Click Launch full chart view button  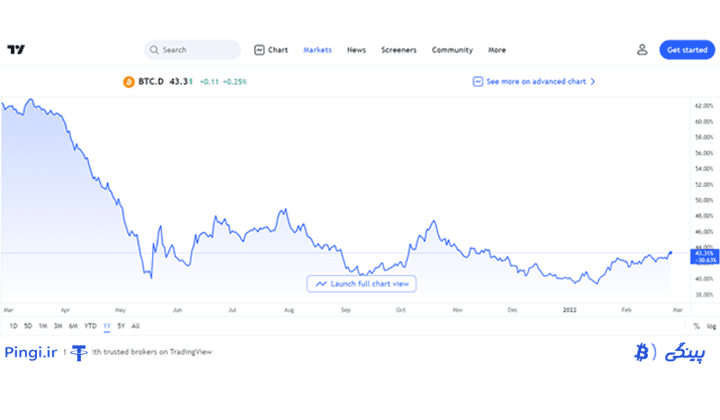pos(361,284)
